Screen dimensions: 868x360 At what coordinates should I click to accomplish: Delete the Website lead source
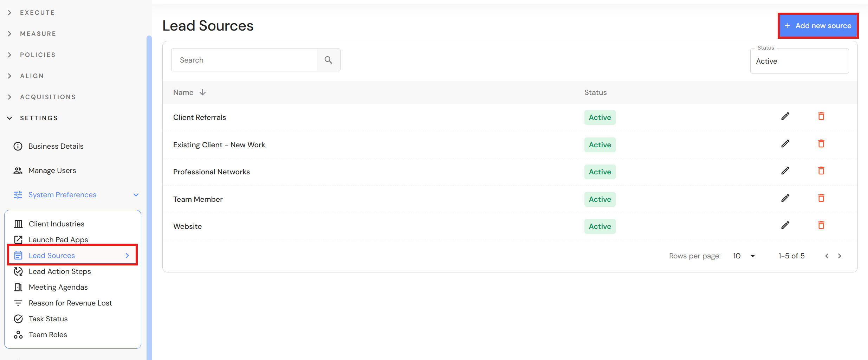[x=821, y=225]
